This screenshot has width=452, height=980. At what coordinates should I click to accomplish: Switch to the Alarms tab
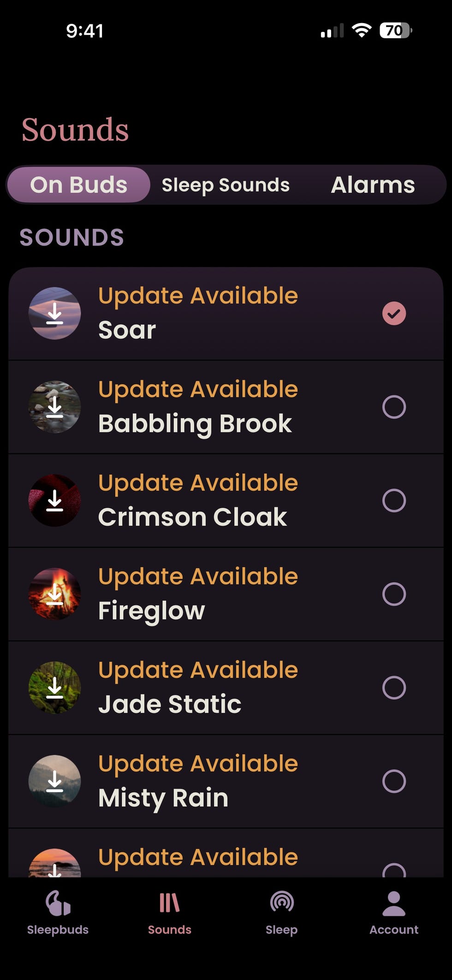coord(372,185)
